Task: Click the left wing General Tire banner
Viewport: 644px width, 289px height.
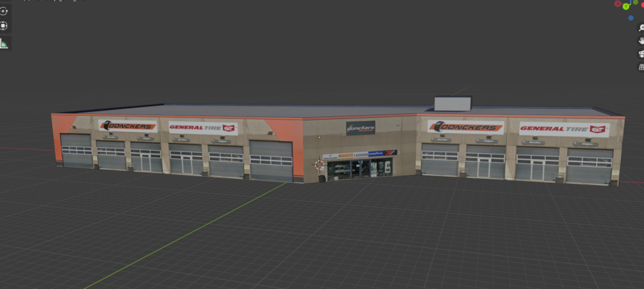Action: [203, 128]
